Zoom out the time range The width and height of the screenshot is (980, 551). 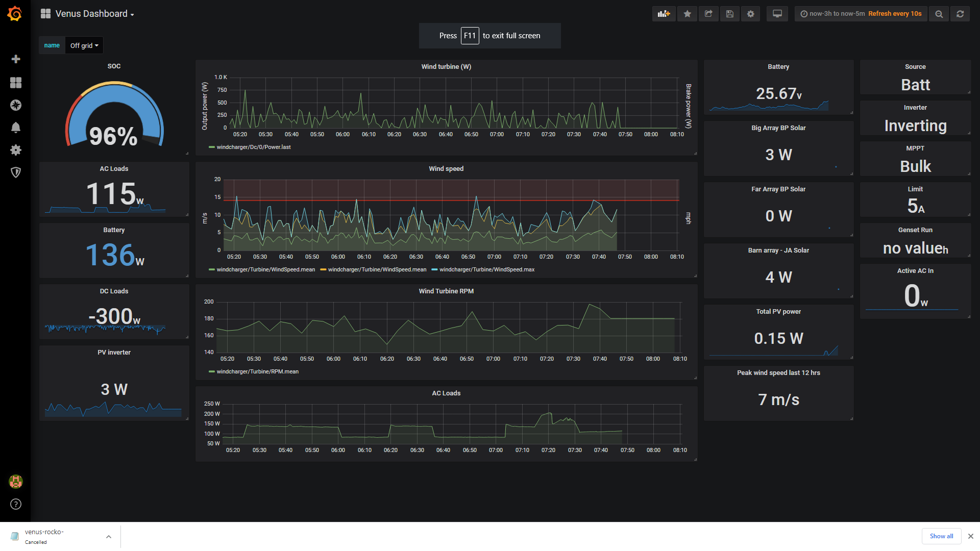tap(939, 14)
